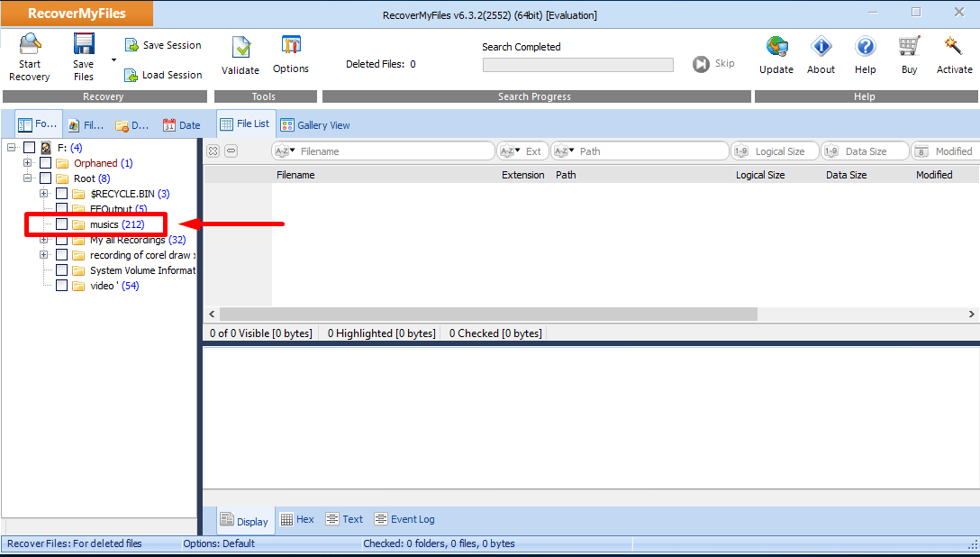Screen dimensions: 980x557
Task: Tick the checkbox for video ' folder
Action: [x=62, y=286]
